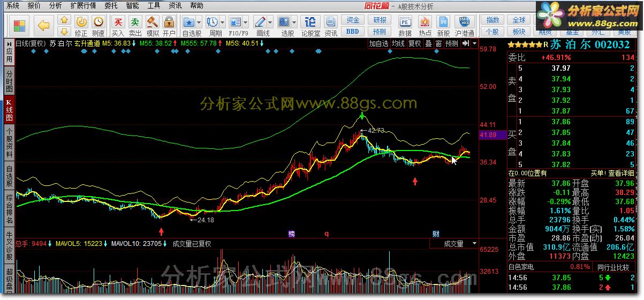
Task: Click the BBD button
Action: (x=353, y=31)
